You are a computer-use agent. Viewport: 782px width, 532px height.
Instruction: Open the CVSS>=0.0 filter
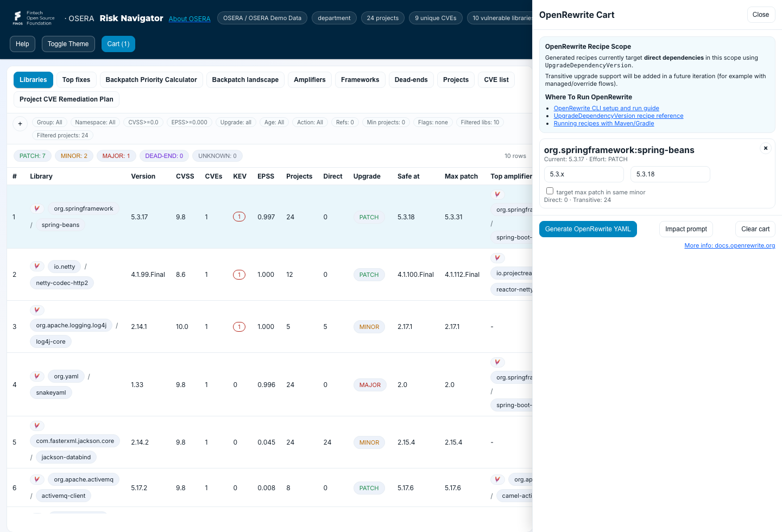tap(143, 122)
